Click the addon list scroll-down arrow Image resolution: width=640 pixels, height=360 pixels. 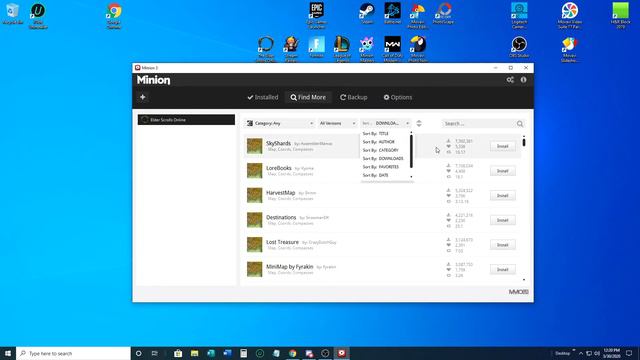[x=524, y=280]
